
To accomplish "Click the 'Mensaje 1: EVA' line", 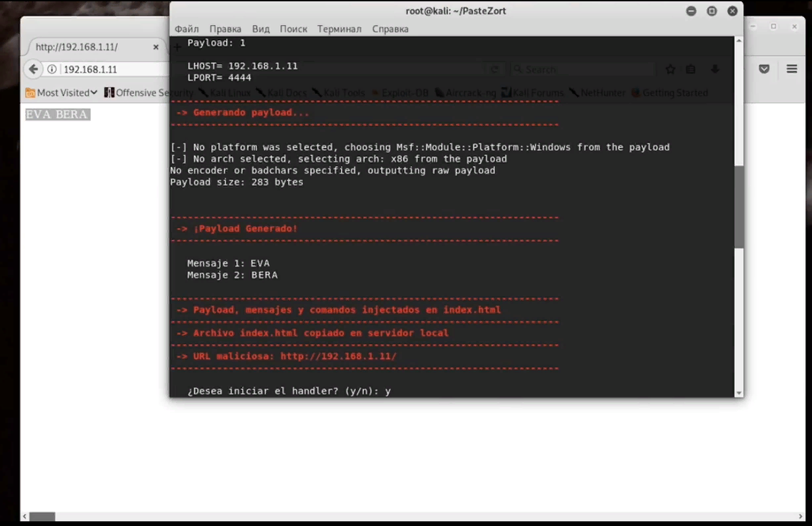I will (x=229, y=263).
